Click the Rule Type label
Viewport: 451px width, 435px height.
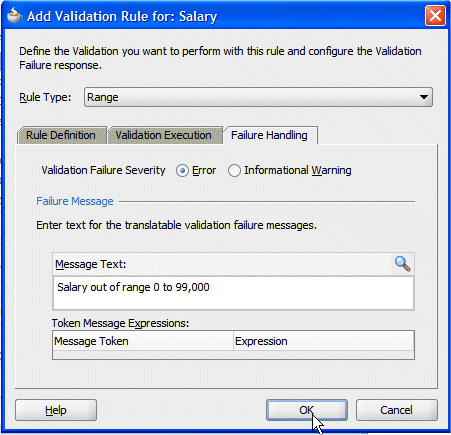(45, 97)
